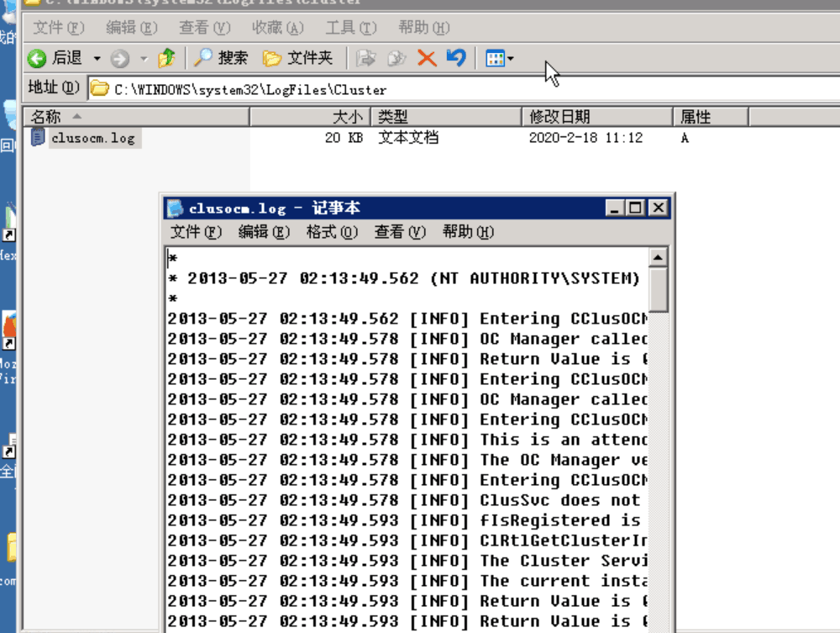Open Notepad 查看(V) menu
Screen dimensions: 840x633
(x=400, y=232)
